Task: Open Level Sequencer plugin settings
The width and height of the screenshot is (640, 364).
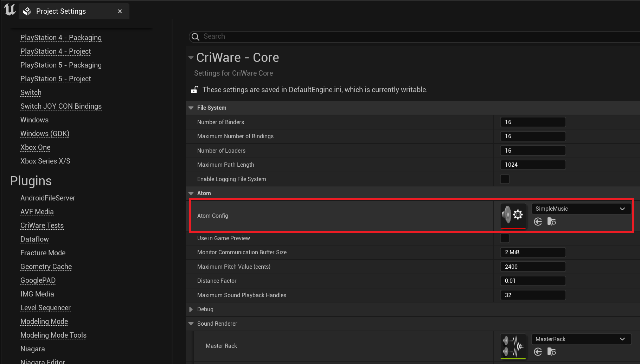Action: [x=45, y=308]
